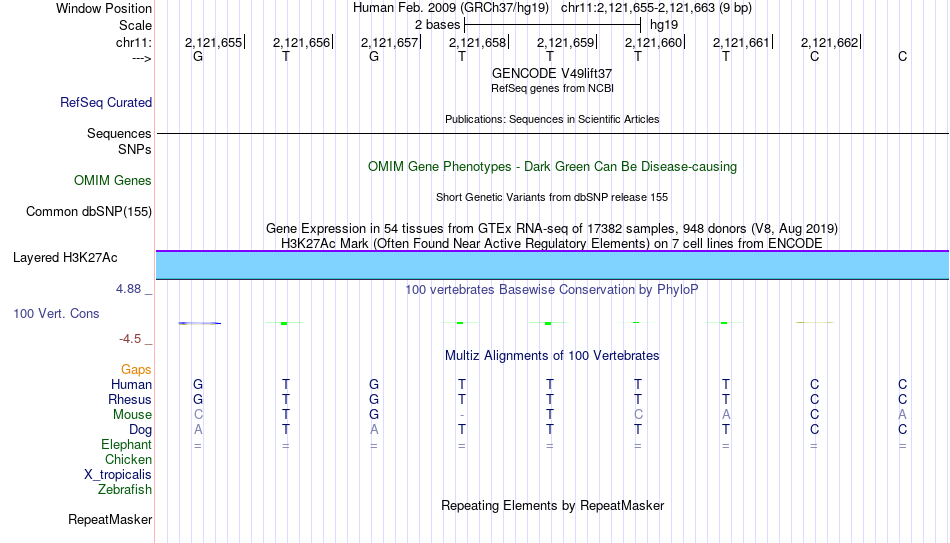Open the 100 Vert. Cons track label

click(56, 313)
